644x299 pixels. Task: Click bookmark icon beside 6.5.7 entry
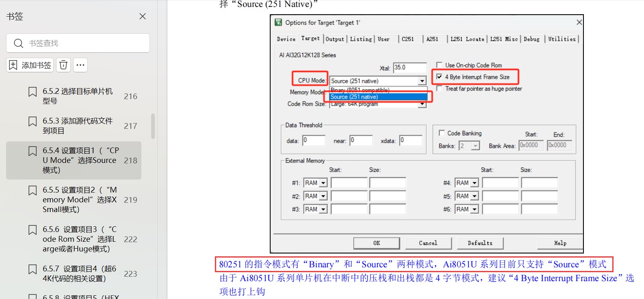point(33,269)
